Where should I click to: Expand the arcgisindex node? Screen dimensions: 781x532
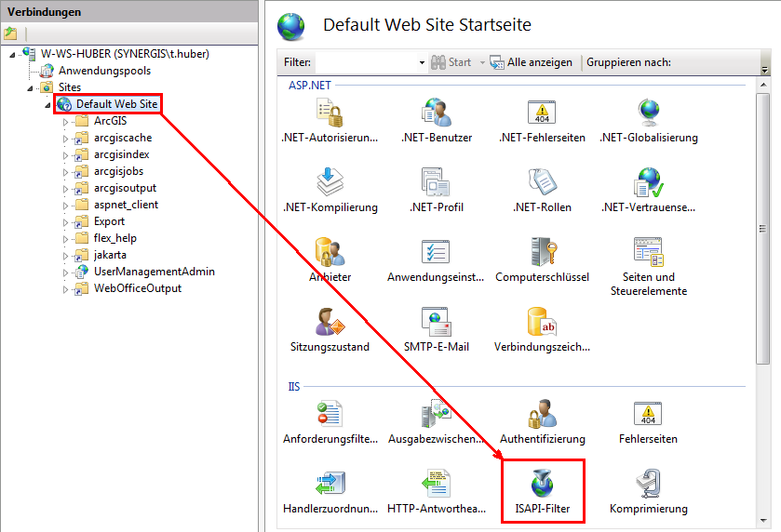tap(65, 155)
